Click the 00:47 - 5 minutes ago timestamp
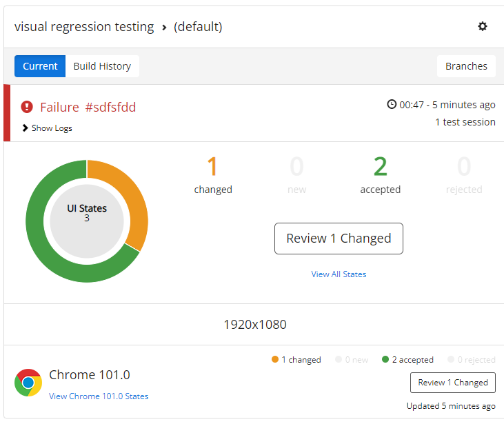Image resolution: width=504 pixels, height=424 pixels. coord(447,105)
